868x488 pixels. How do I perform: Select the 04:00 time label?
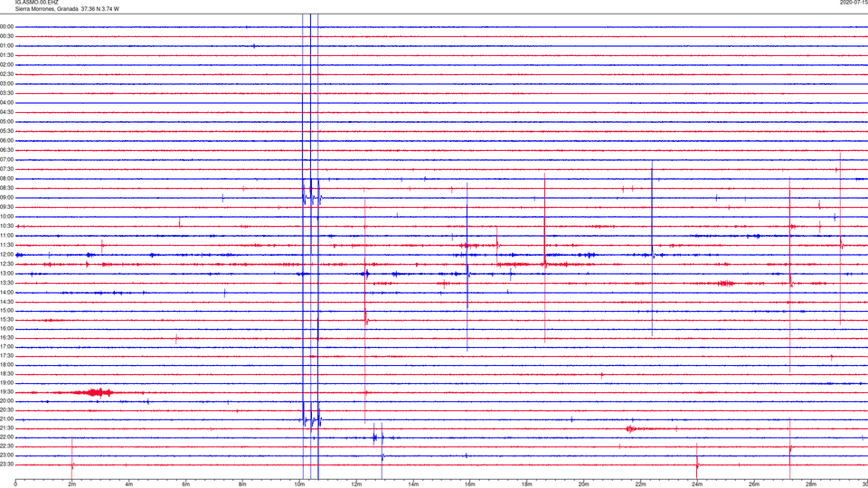pos(7,103)
